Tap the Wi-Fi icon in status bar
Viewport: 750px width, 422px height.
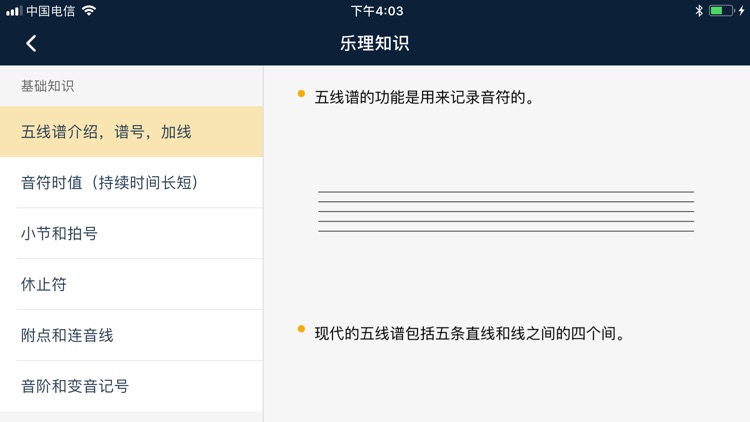click(x=89, y=11)
